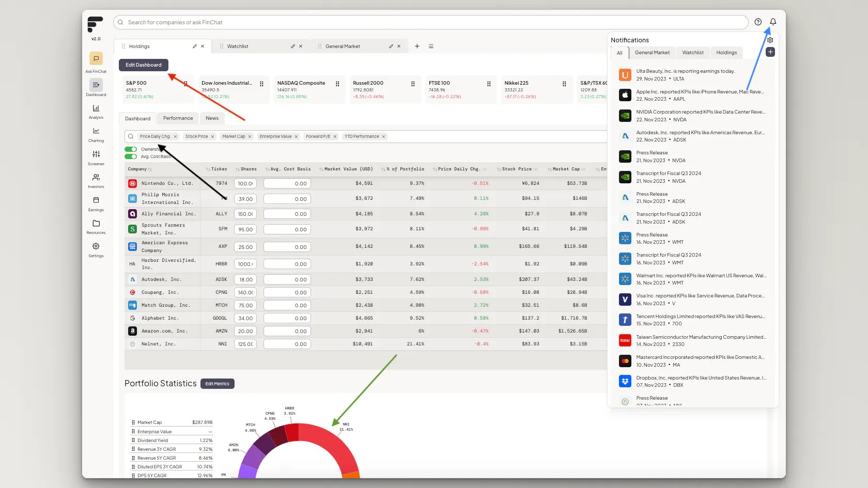
Task: Click drag handle on FTSE 100 card
Action: click(489, 84)
